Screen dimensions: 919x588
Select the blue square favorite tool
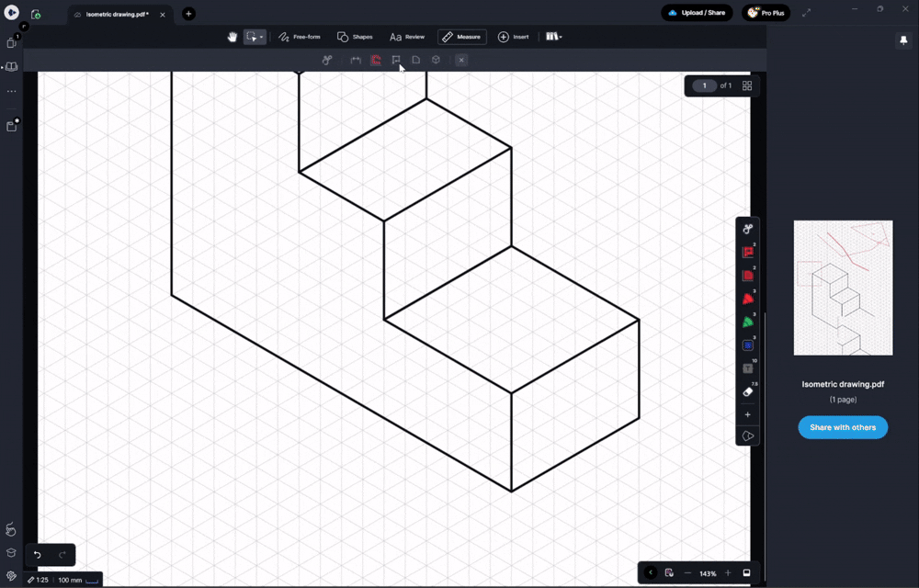(747, 345)
